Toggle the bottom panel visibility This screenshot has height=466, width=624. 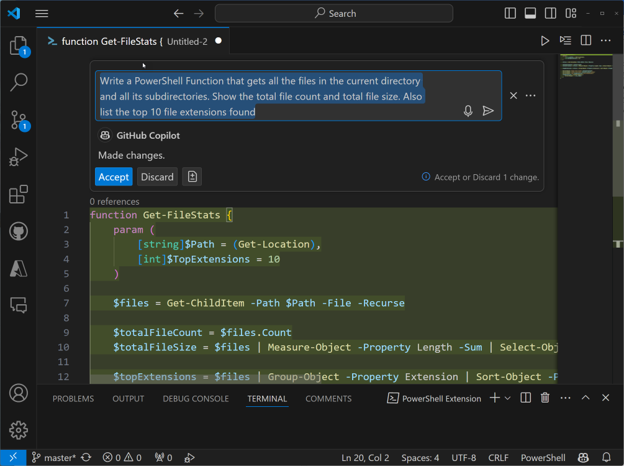click(x=530, y=13)
